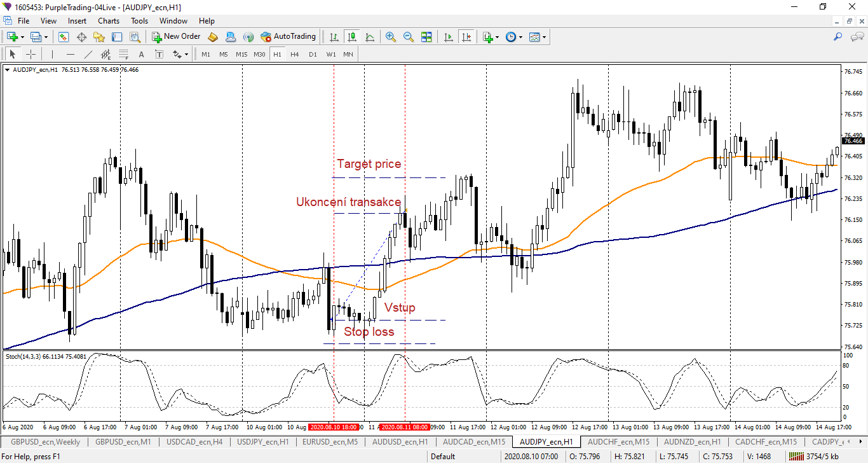Switch timeframe to W1
The width and height of the screenshot is (868, 463).
pos(331,54)
